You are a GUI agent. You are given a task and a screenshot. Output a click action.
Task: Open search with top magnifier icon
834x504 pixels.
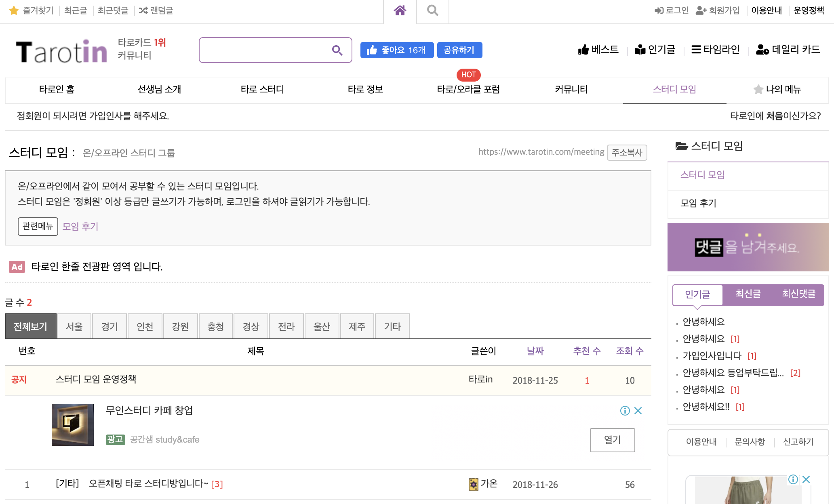(x=432, y=10)
